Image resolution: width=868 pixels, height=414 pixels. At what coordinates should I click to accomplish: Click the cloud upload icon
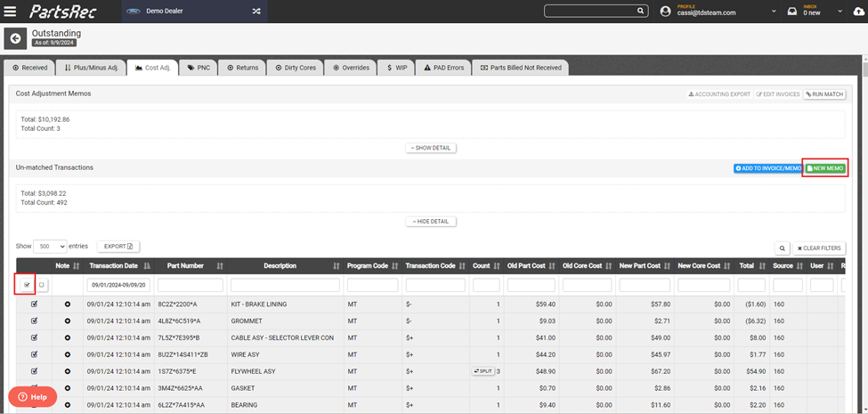858,11
